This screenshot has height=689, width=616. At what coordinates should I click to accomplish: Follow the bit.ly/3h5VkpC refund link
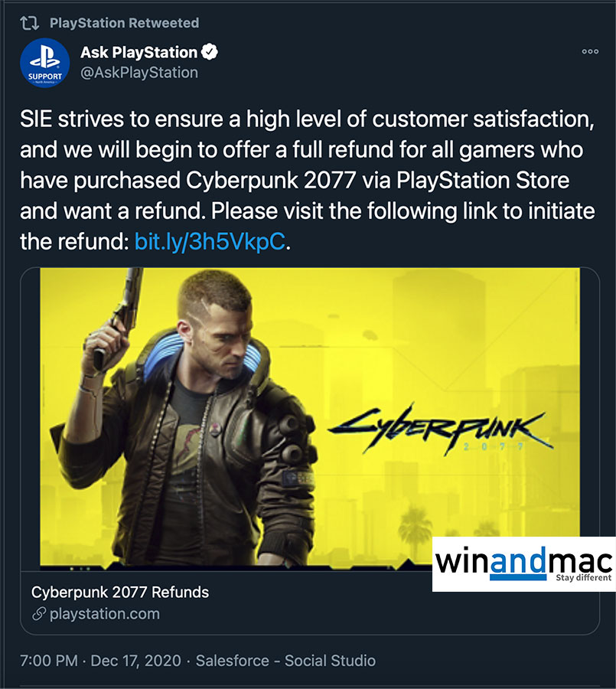coord(210,241)
